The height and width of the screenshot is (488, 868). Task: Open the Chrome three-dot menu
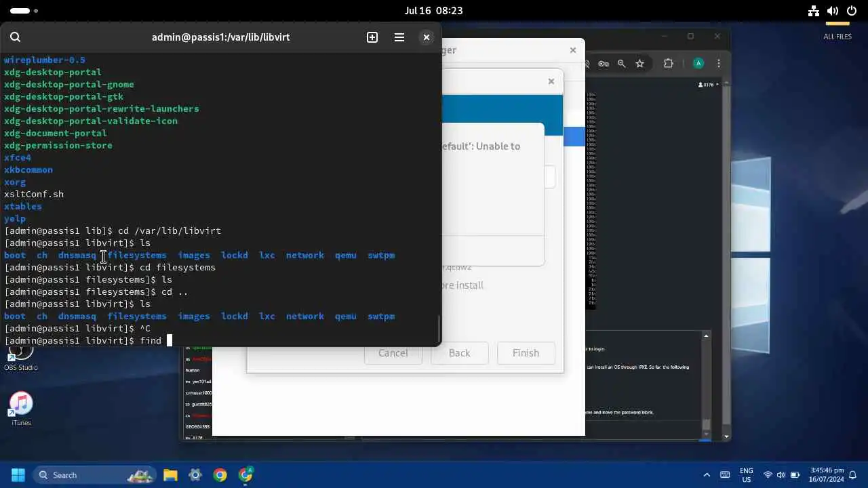(719, 64)
